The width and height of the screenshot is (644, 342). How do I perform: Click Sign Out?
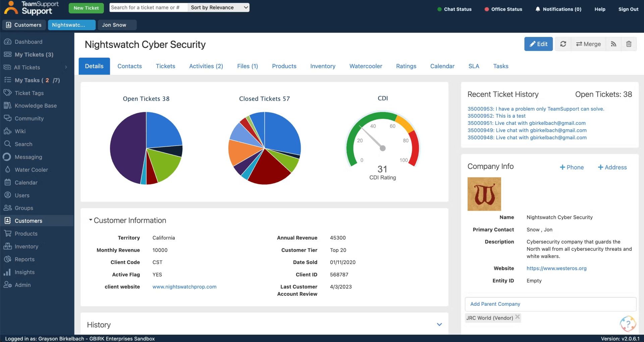[628, 9]
